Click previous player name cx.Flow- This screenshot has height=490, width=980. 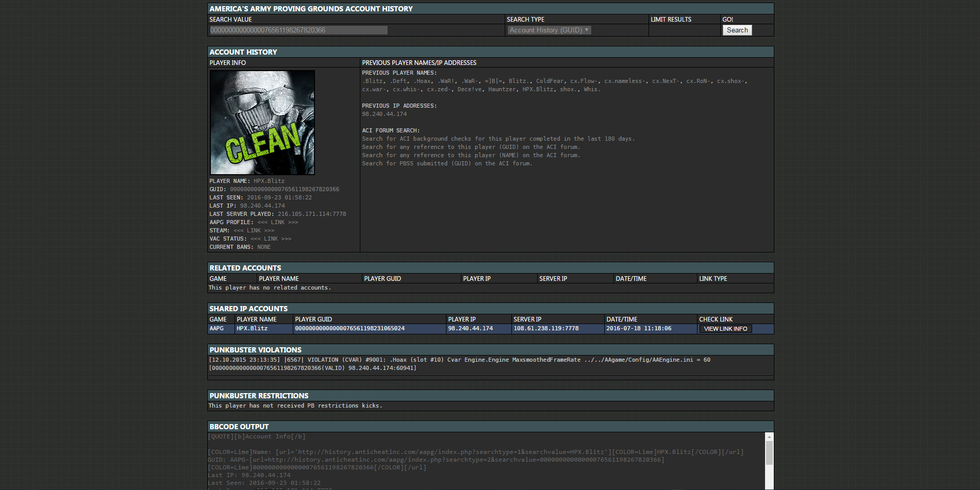tap(585, 81)
